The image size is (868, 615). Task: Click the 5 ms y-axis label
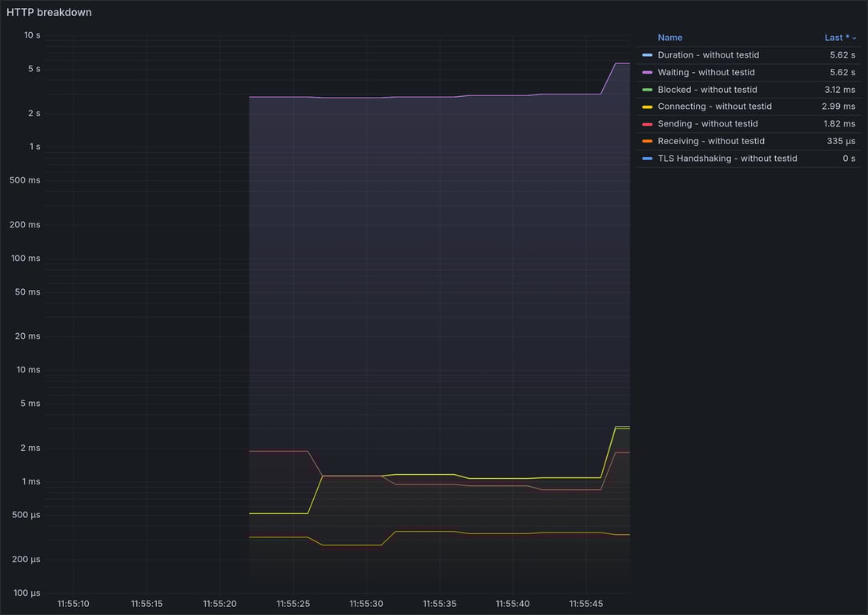point(30,403)
